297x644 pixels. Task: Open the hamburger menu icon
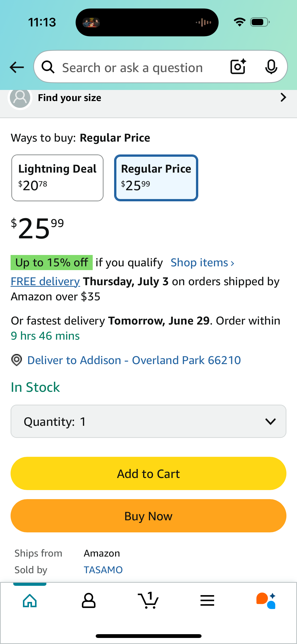[x=207, y=600]
